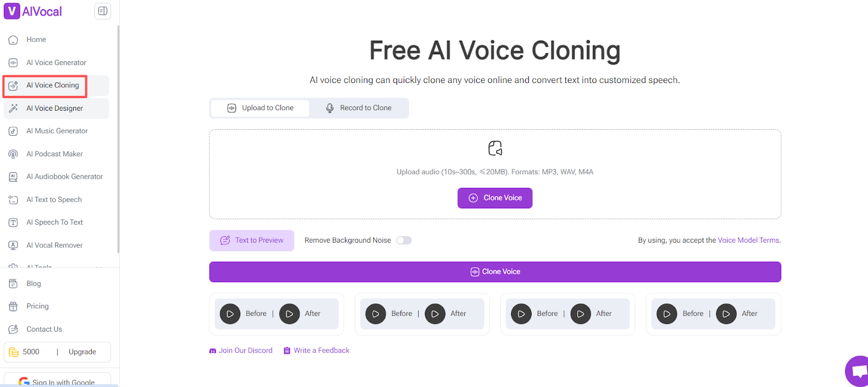Navigate to Home from the sidebar
Image resolution: width=868 pixels, height=387 pixels.
click(x=36, y=39)
